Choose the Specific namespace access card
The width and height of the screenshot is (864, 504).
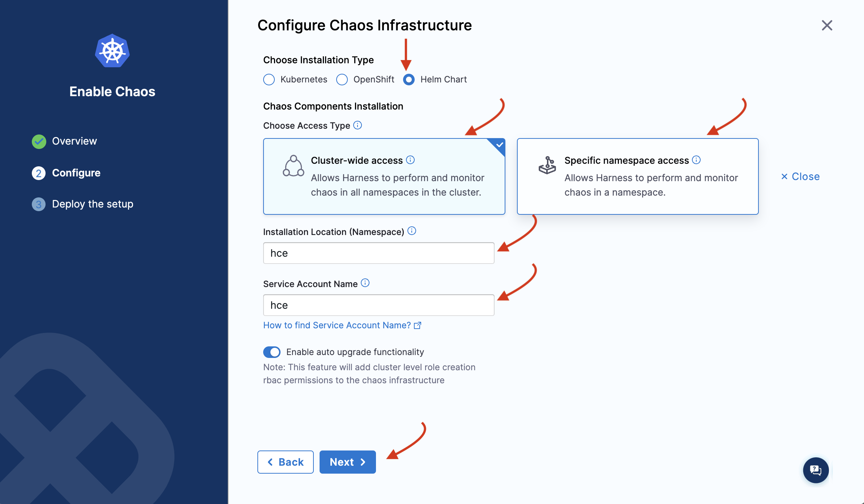pyautogui.click(x=637, y=176)
